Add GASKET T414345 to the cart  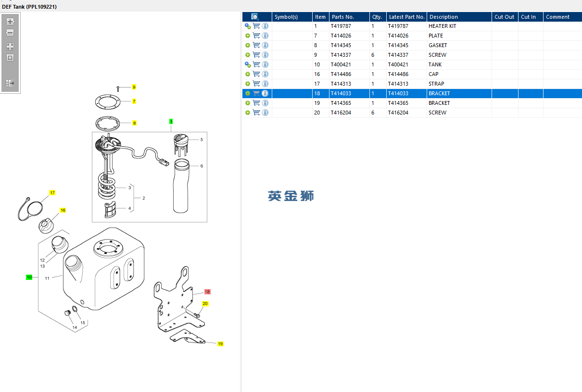coord(256,45)
